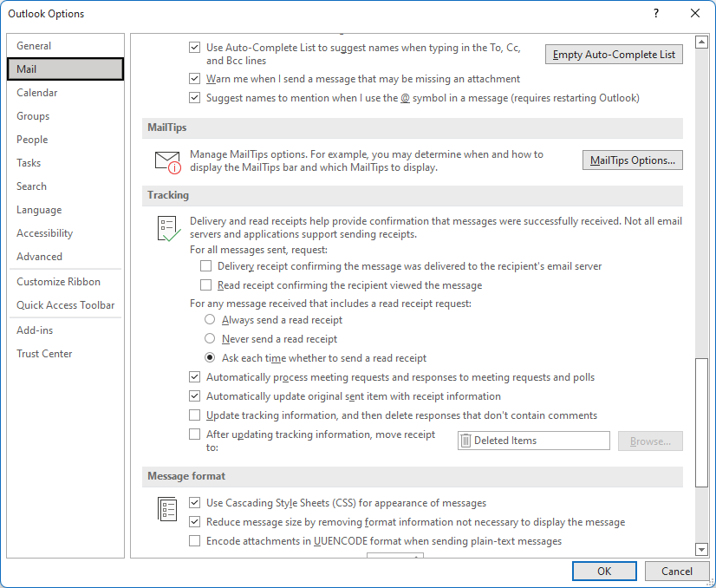This screenshot has height=588, width=716.
Task: Open Customize Ribbon category
Action: 65,282
